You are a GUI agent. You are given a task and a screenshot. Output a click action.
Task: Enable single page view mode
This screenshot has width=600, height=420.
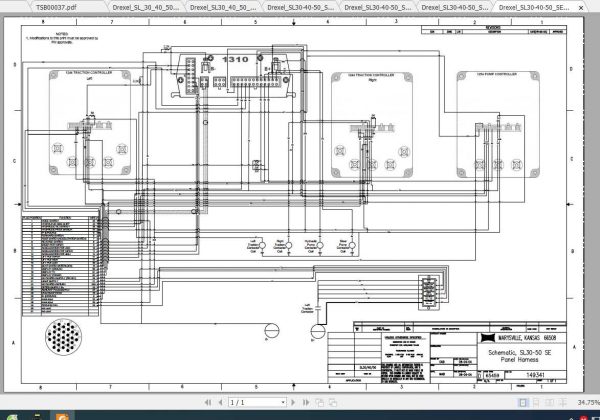(x=523, y=402)
